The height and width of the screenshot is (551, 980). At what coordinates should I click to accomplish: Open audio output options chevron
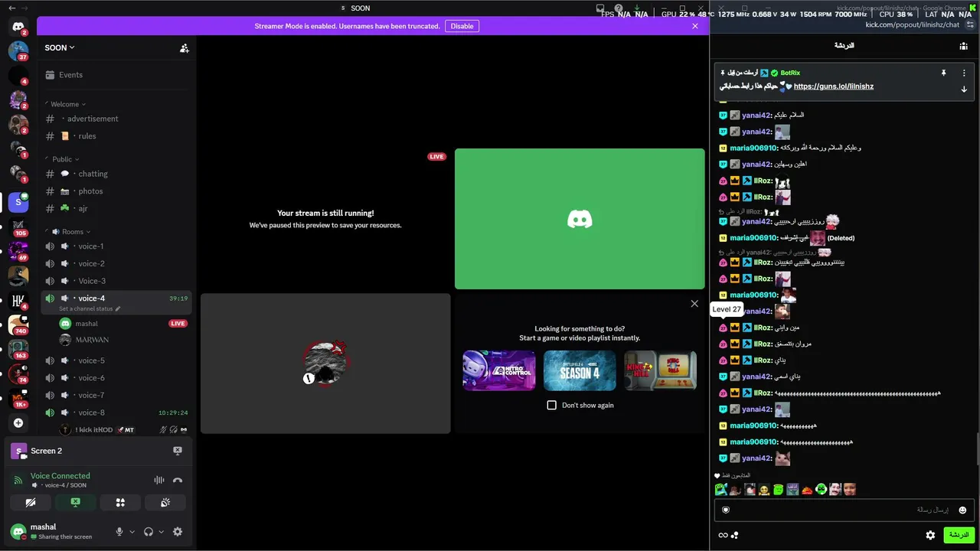161,532
